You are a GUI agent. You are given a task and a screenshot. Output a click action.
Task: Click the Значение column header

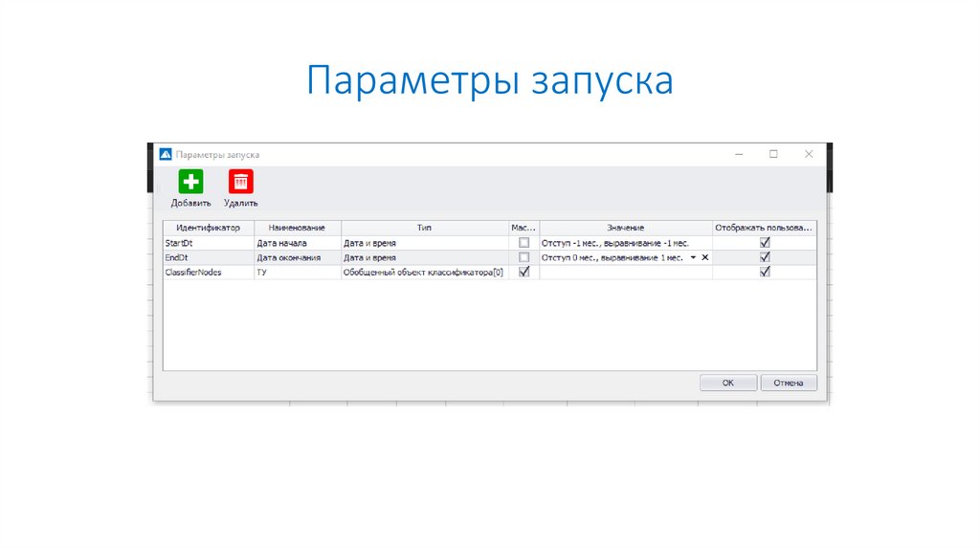tap(626, 228)
